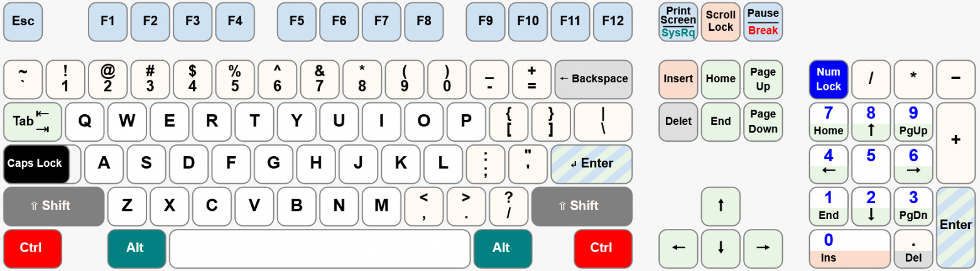Toggle the Scroll Lock key
Screen dimensions: 980x271
click(x=720, y=21)
